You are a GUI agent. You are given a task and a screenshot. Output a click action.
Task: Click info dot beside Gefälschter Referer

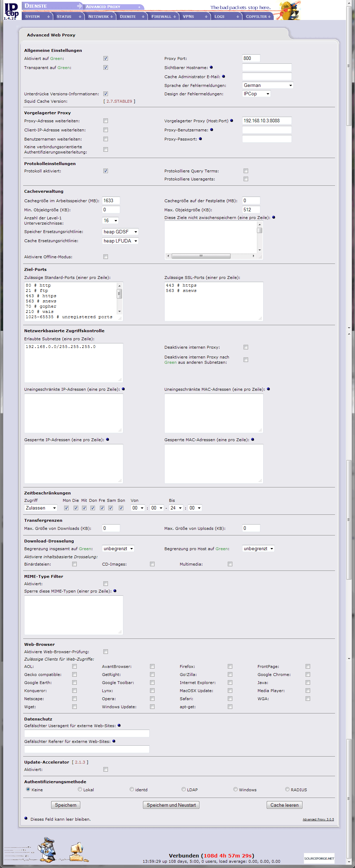[x=114, y=741]
